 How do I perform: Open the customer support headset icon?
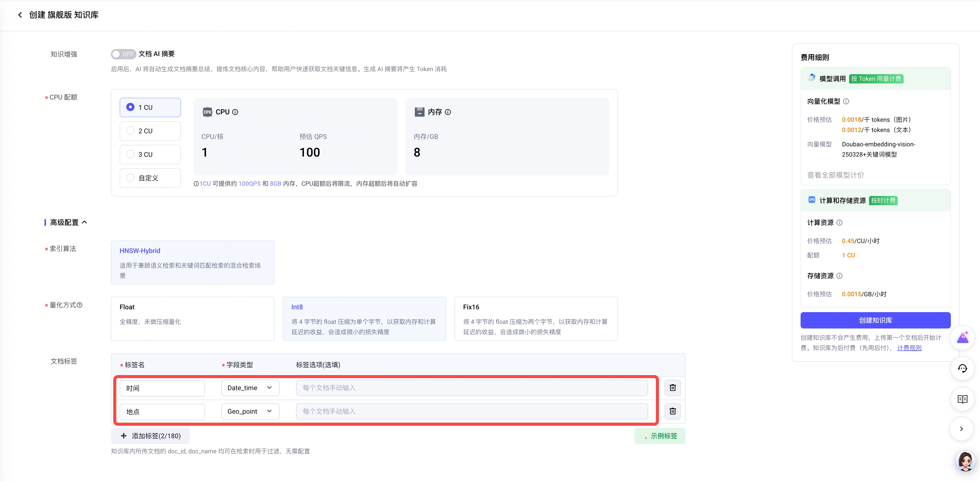963,368
